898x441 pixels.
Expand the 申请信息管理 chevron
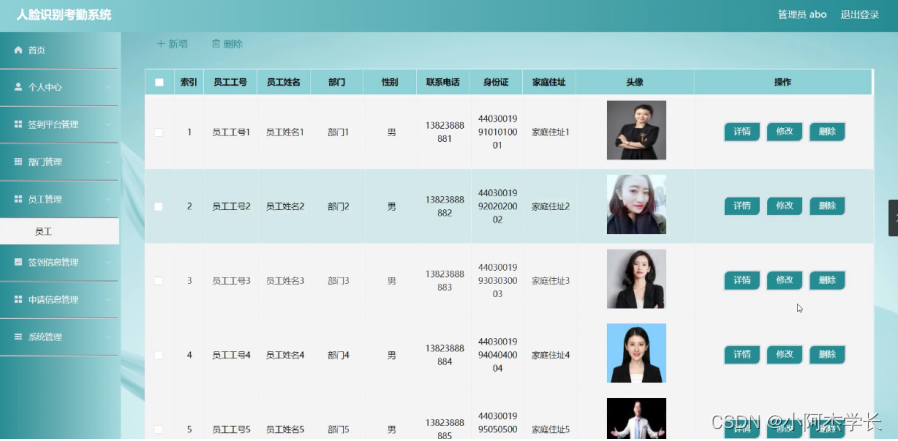108,300
